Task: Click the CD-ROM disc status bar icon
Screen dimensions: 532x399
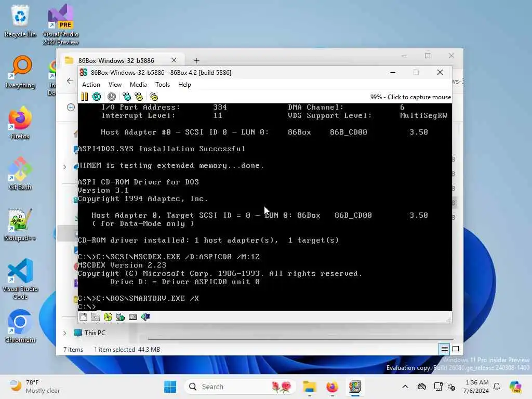Action: [x=108, y=317]
